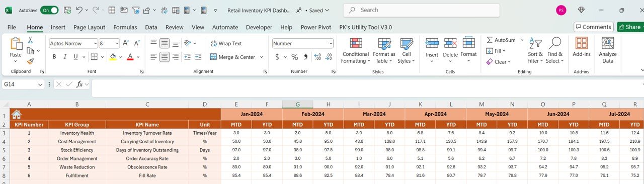Viewport: 644px width, 184px height.
Task: Open the Developer tab
Action: pos(259,27)
